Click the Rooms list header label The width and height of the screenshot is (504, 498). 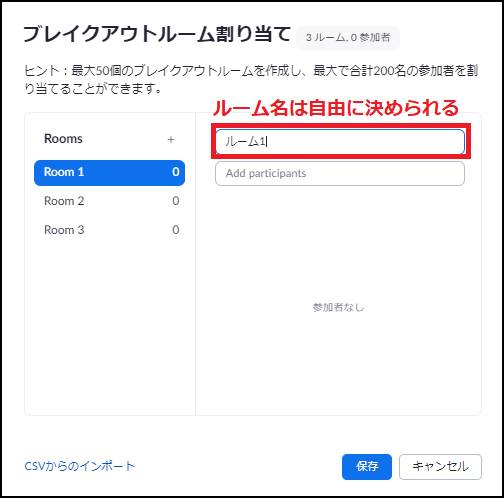pyautogui.click(x=63, y=139)
